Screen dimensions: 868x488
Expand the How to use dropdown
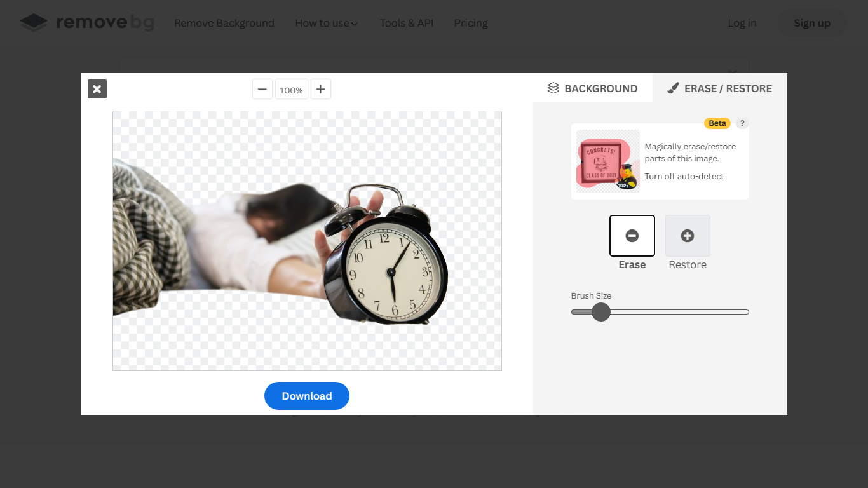click(x=326, y=23)
